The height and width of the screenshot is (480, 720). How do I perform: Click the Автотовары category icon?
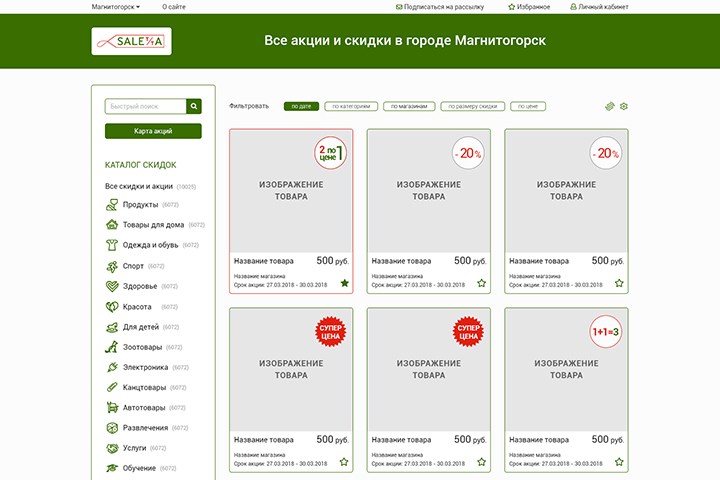[112, 407]
